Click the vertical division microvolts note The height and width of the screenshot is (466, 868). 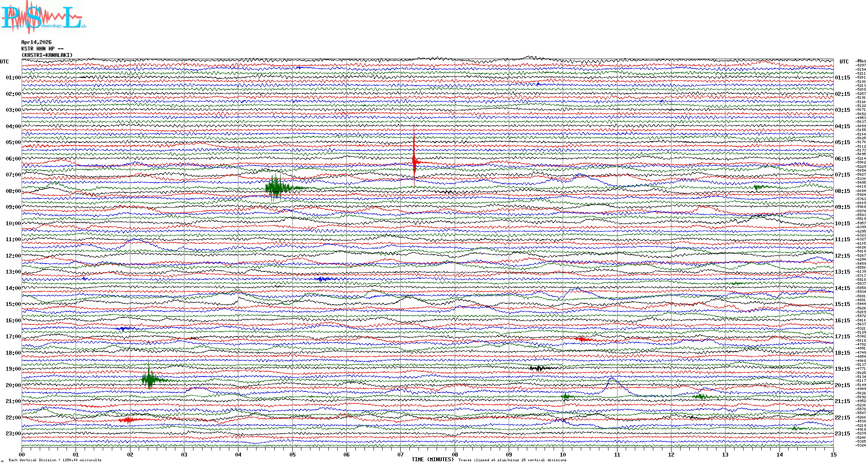(55, 460)
